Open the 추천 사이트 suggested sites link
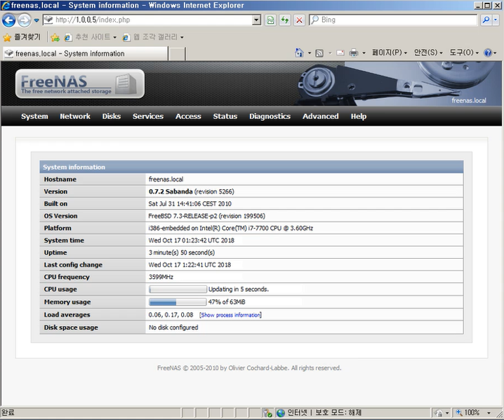 pyautogui.click(x=91, y=37)
